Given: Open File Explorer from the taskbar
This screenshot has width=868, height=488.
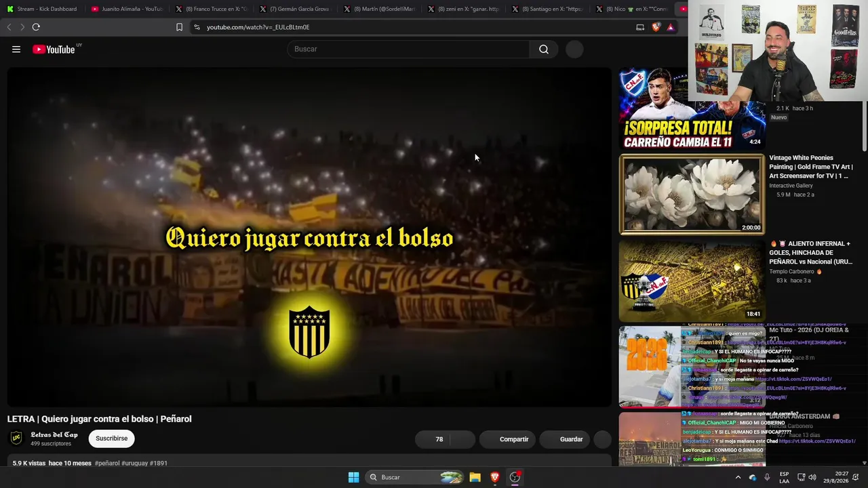Looking at the screenshot, I should pos(475,477).
